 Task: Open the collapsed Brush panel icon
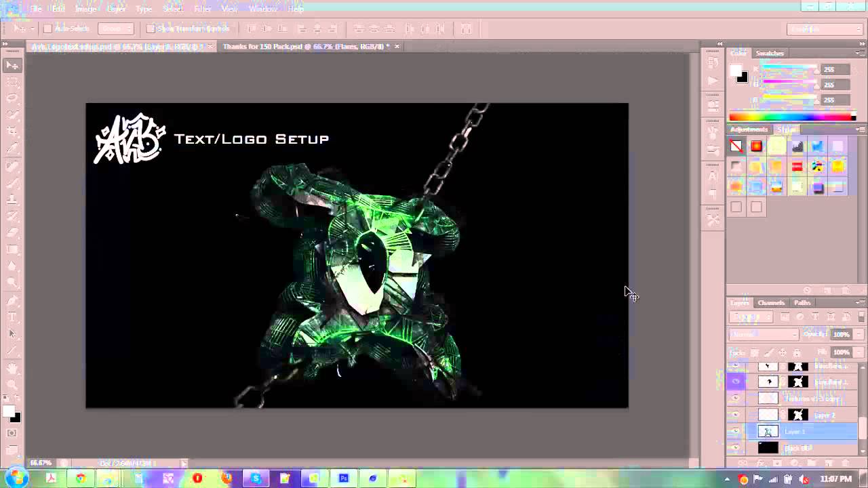(x=713, y=132)
